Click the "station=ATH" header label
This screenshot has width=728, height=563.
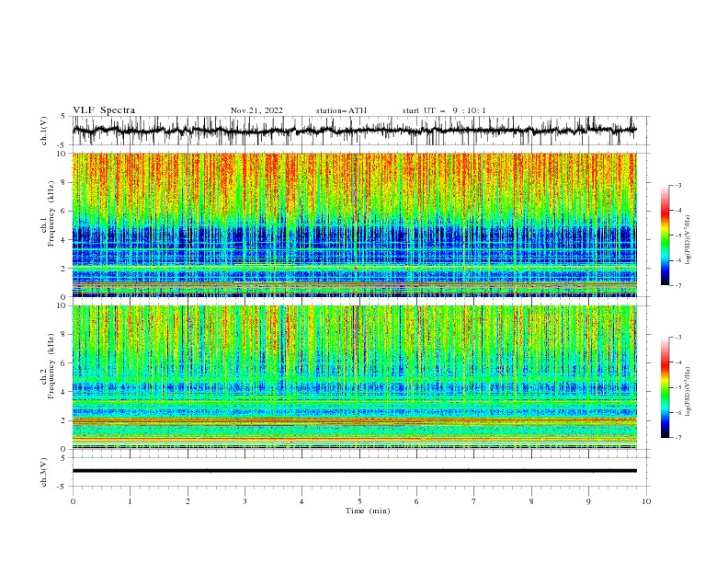(341, 110)
